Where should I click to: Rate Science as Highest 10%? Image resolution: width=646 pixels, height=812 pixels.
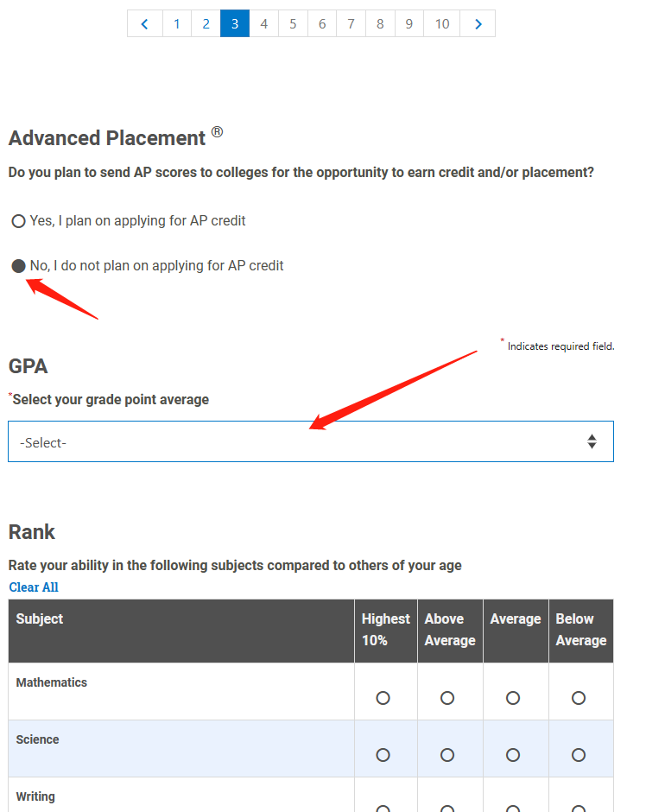click(x=383, y=755)
